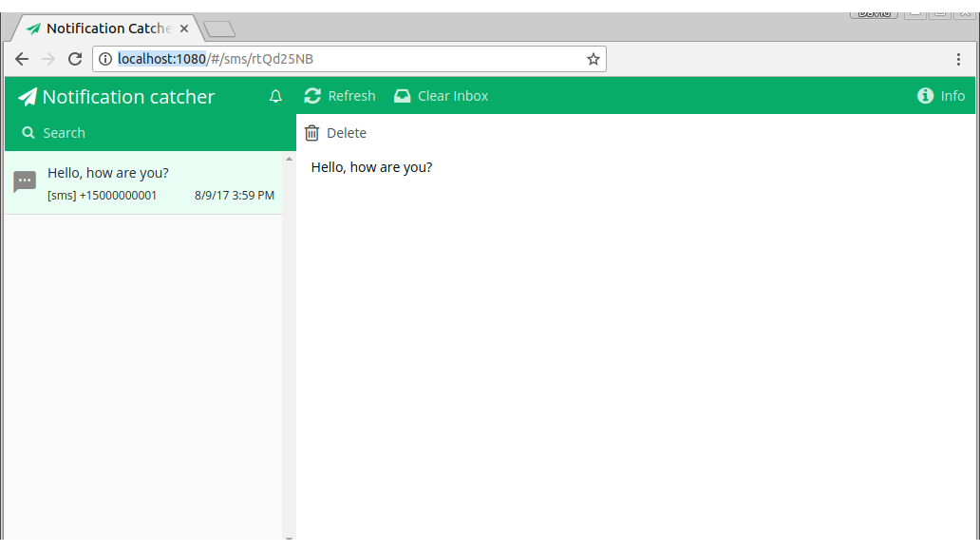The height and width of the screenshot is (552, 980).
Task: Bookmark page with the star icon
Action: [594, 59]
